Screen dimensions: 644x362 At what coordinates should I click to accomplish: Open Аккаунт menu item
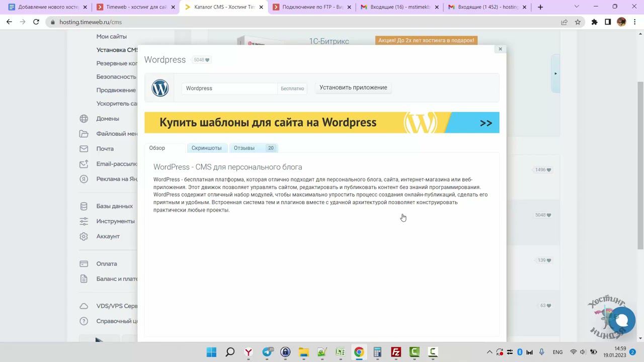click(x=108, y=236)
